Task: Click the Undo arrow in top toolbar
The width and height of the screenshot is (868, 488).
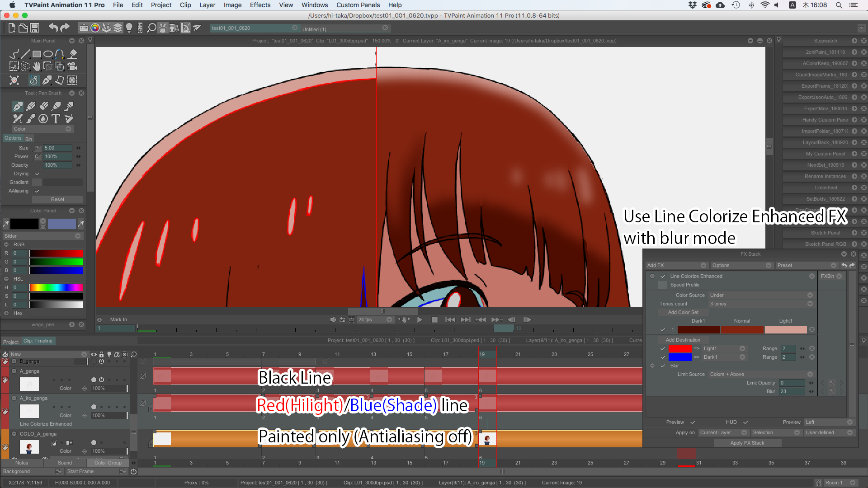Action: click(53, 28)
